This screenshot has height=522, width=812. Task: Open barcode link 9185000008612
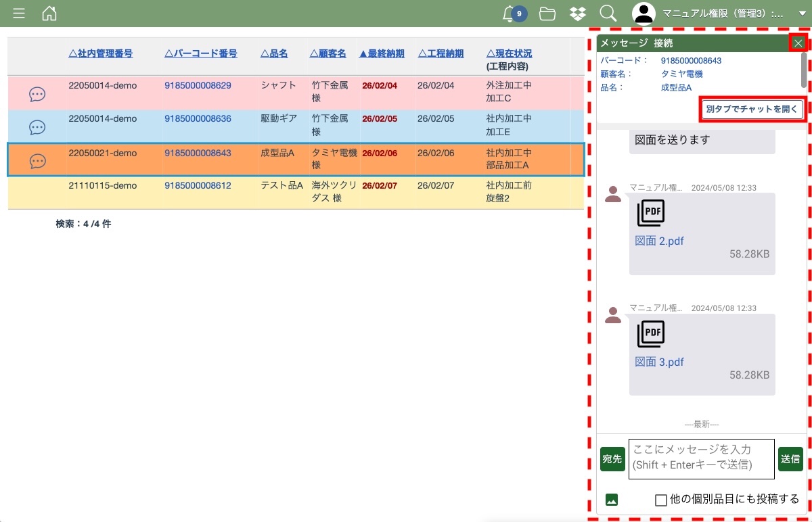point(198,185)
